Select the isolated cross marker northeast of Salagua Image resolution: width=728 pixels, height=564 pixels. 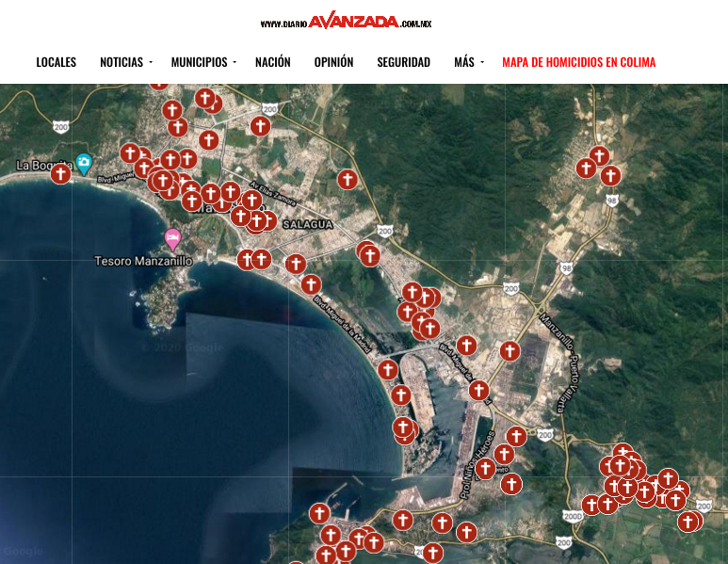pos(348,179)
